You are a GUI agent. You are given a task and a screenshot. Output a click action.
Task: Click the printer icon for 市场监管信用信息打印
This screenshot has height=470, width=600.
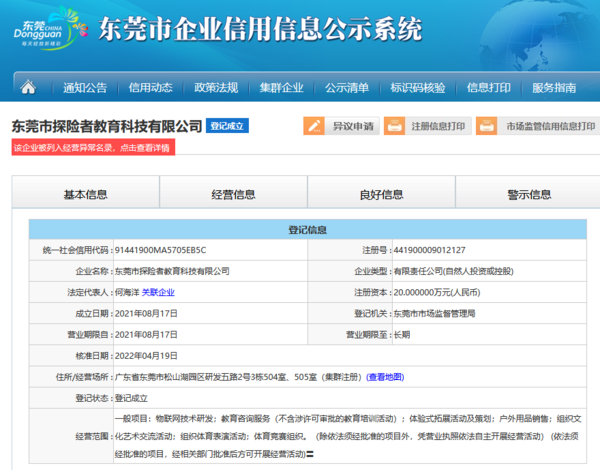click(x=487, y=126)
